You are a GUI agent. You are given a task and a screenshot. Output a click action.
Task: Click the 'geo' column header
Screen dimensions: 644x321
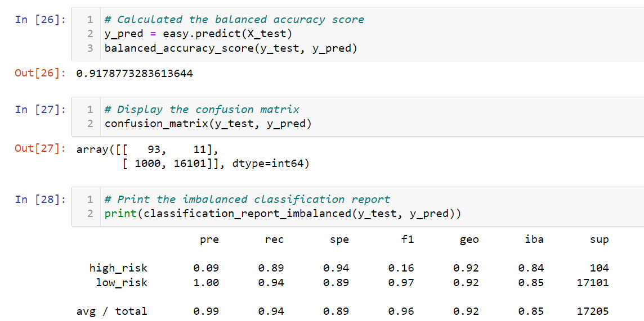coord(469,240)
